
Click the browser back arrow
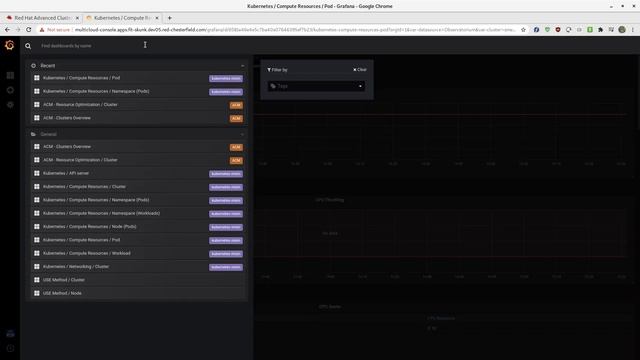(7, 30)
